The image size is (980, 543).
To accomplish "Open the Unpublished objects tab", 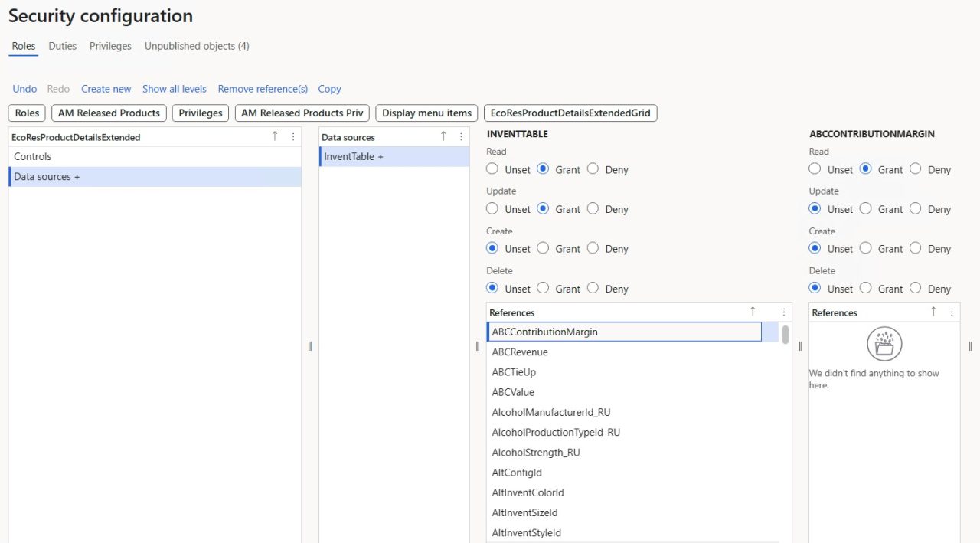I will pyautogui.click(x=196, y=46).
